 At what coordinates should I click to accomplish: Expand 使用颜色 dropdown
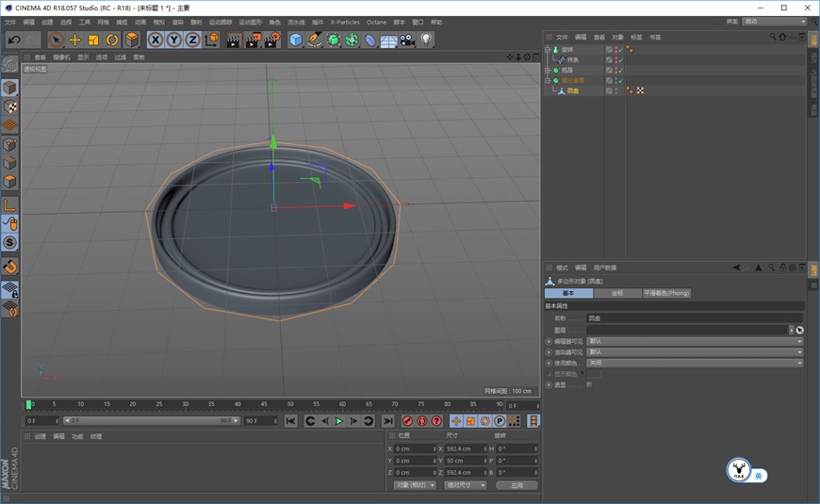coord(695,363)
